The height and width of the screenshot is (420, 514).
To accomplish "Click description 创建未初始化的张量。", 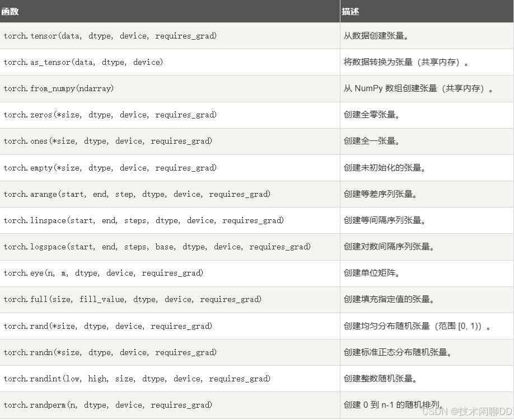I will point(385,168).
